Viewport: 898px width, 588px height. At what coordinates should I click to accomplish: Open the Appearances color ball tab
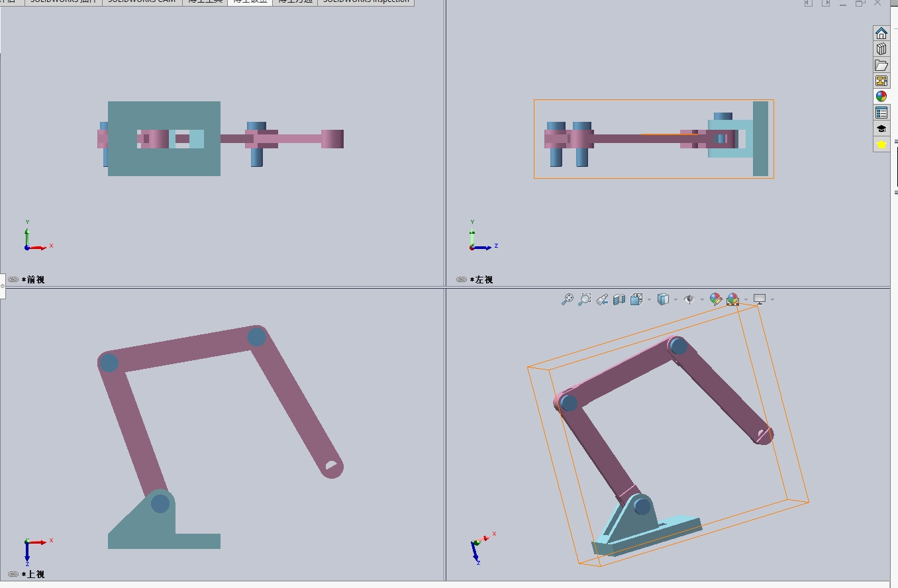[x=881, y=97]
